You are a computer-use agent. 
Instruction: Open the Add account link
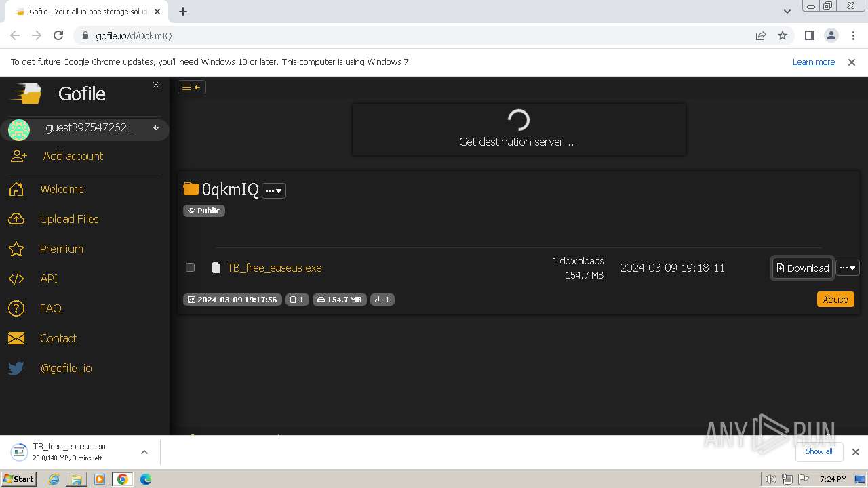point(73,156)
